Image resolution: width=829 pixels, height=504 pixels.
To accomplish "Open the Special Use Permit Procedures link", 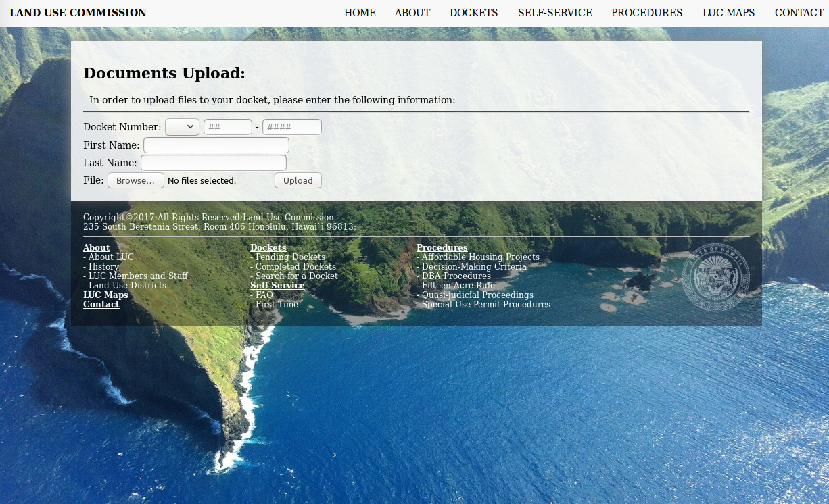I will coord(486,304).
